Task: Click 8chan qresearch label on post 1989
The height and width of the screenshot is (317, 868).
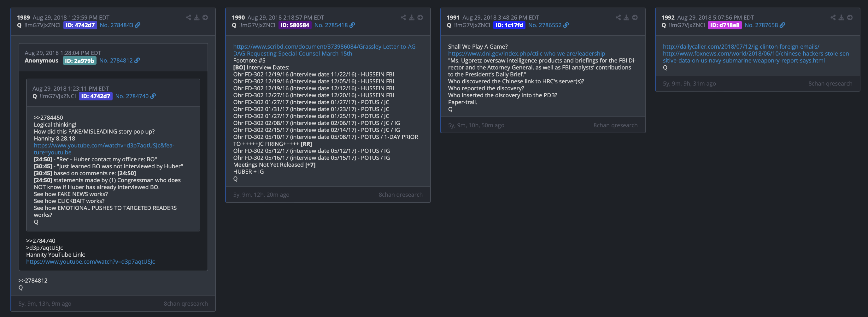Action: point(186,303)
